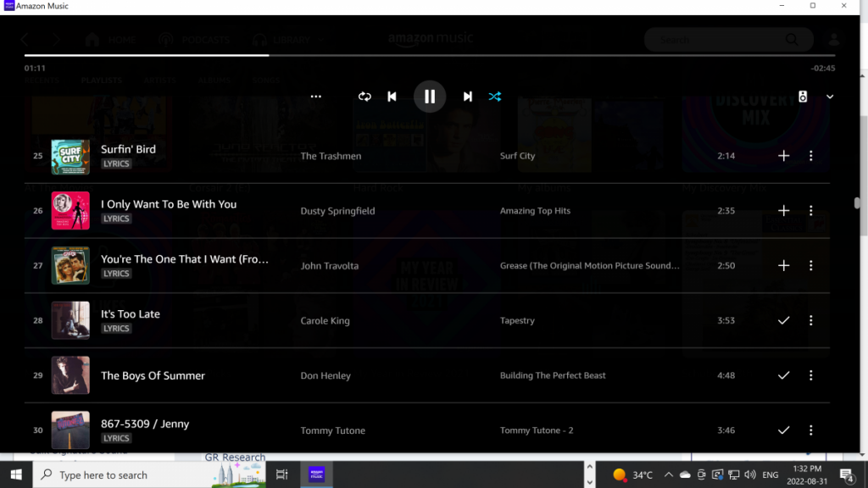Collapse the now playing queue chevron
868x488 pixels.
(830, 97)
